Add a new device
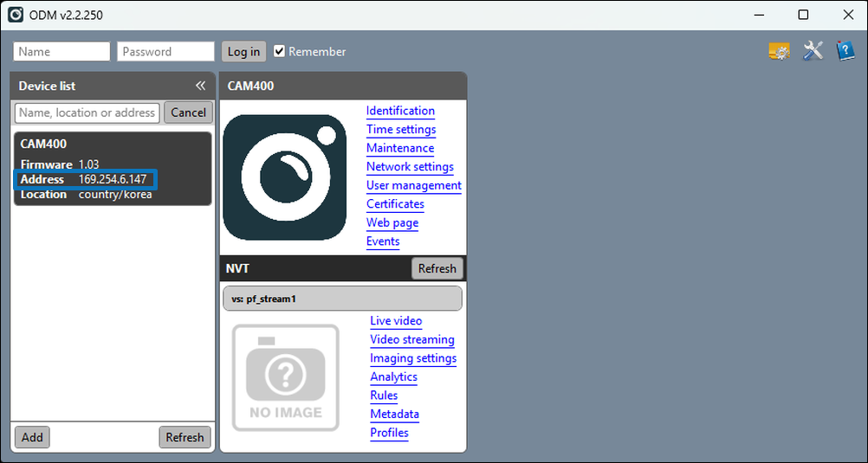868x463 pixels. [32, 437]
